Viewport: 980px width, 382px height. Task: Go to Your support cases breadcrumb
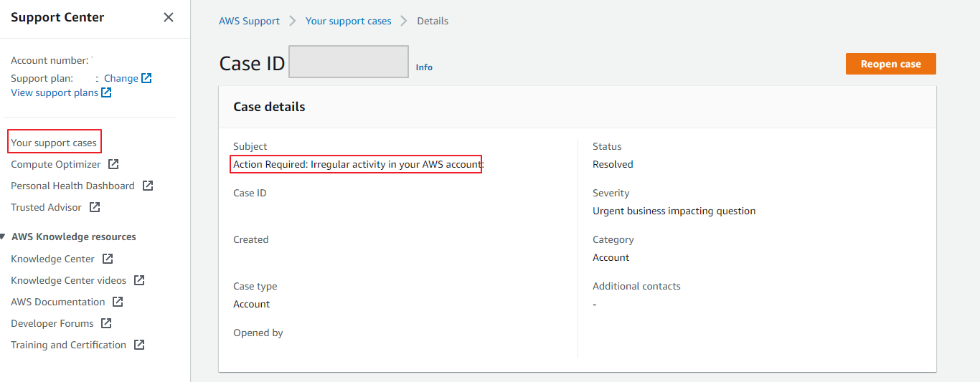(x=349, y=21)
